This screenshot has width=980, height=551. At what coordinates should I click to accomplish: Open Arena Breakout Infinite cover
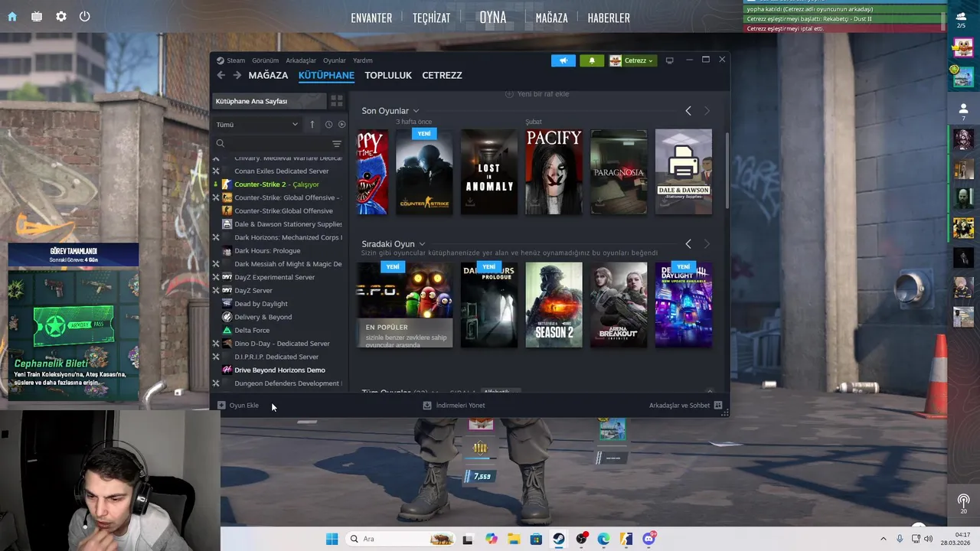click(x=619, y=305)
